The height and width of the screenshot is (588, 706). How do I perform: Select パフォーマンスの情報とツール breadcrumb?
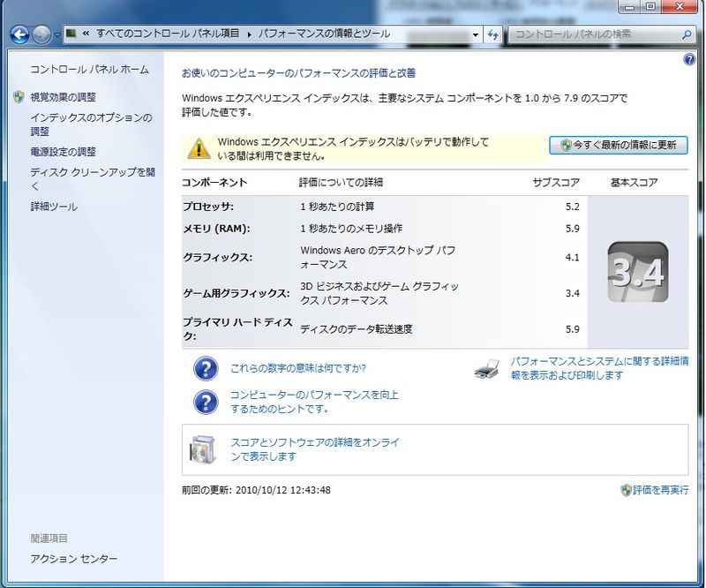click(324, 34)
